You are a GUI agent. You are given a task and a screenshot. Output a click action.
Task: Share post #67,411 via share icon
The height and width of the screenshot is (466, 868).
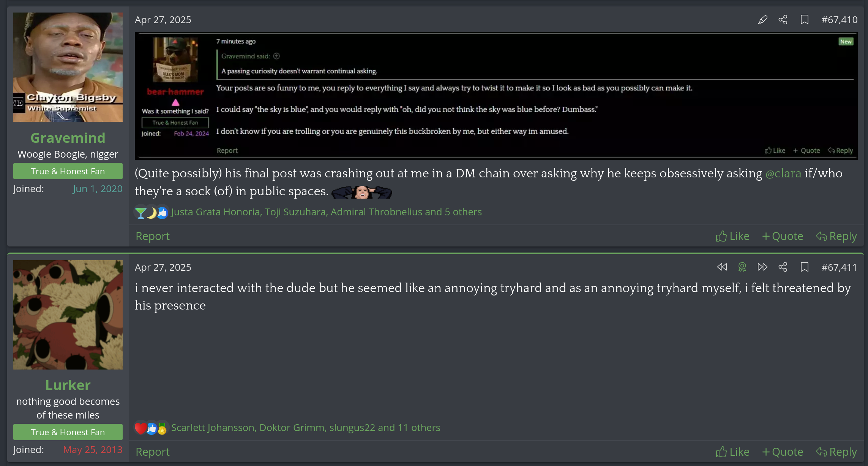[x=783, y=267]
